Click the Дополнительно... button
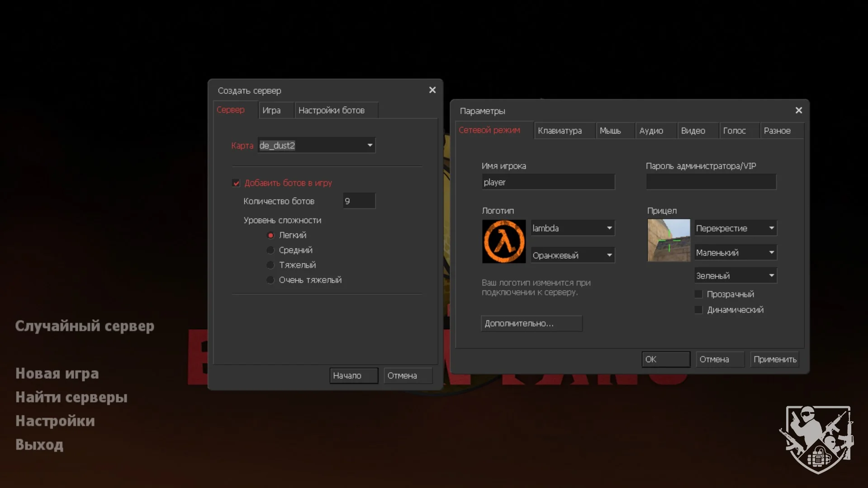This screenshot has width=868, height=488. (531, 323)
